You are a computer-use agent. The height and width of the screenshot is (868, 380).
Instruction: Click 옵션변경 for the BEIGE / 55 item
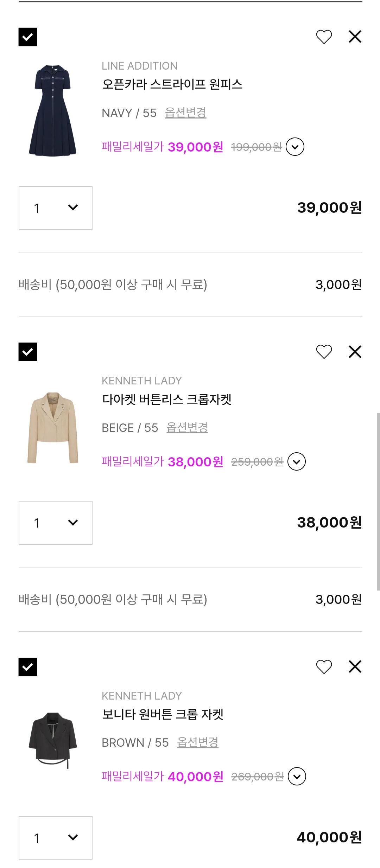(187, 428)
